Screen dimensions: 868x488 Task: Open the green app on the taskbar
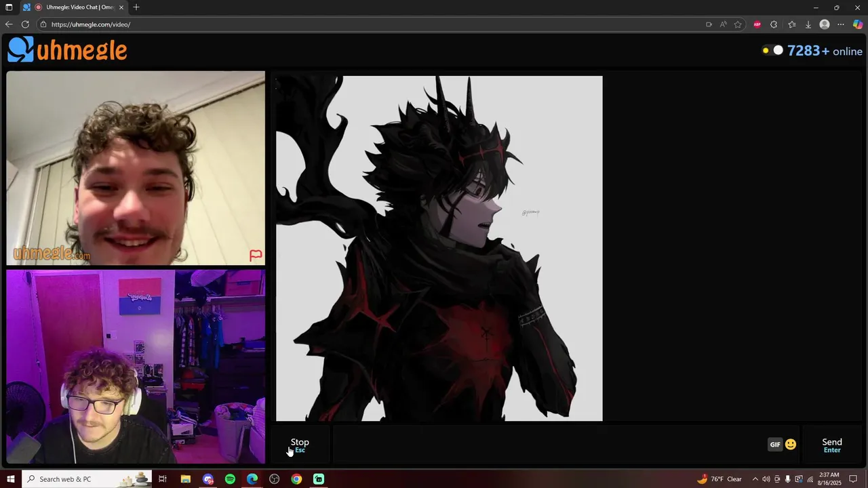[319, 479]
